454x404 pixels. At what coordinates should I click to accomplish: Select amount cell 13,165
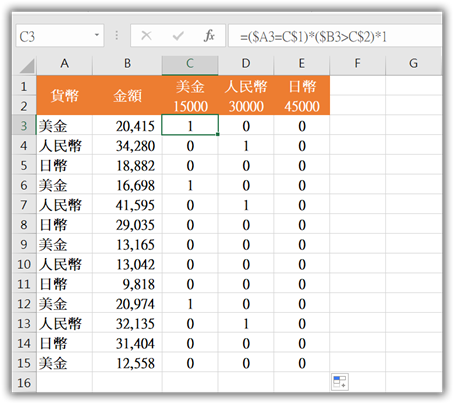pyautogui.click(x=127, y=244)
